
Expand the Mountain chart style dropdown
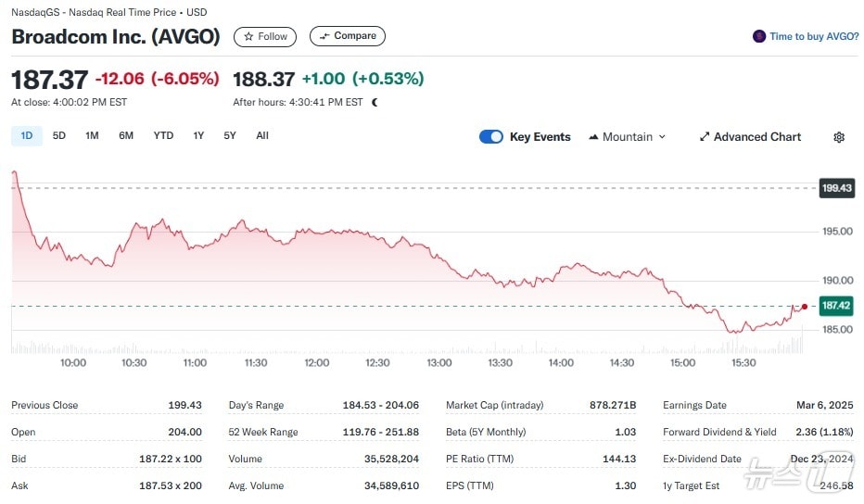tap(628, 137)
